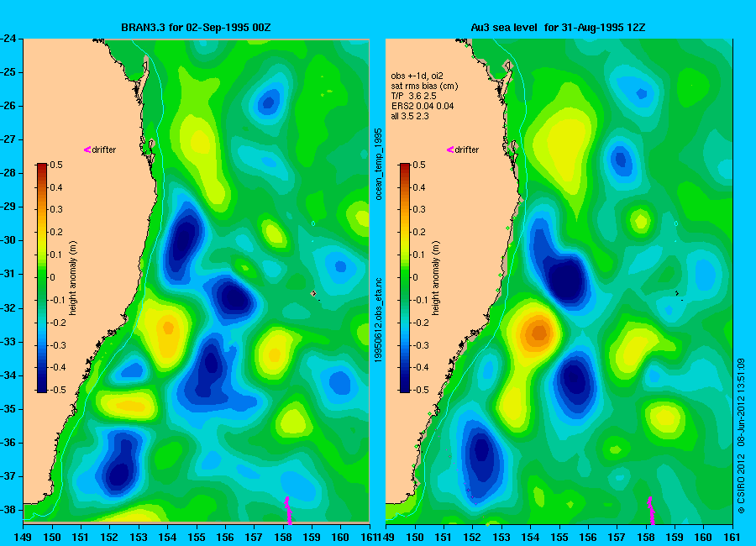Click the Au3 sea level height anomaly colorbar
This screenshot has width=756, height=546.
pos(405,278)
